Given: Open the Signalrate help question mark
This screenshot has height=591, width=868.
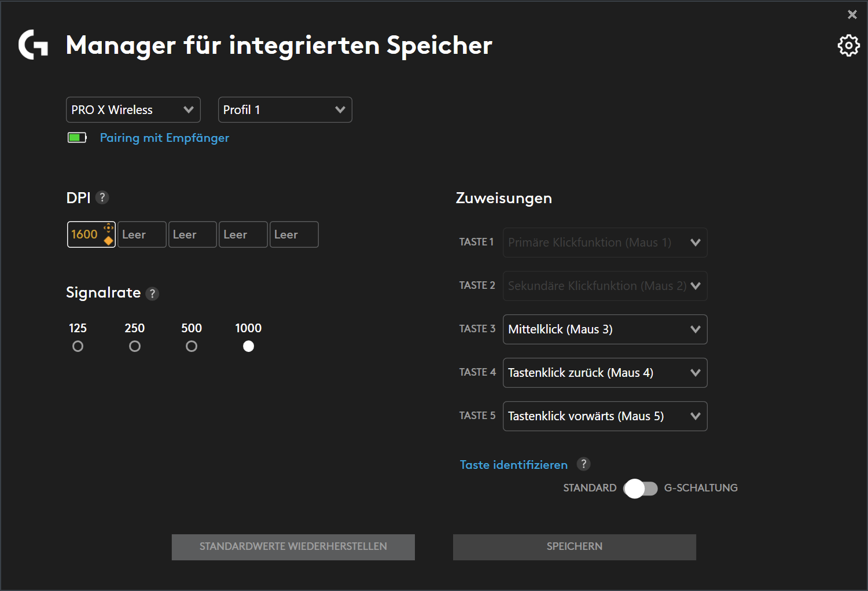Looking at the screenshot, I should [152, 293].
